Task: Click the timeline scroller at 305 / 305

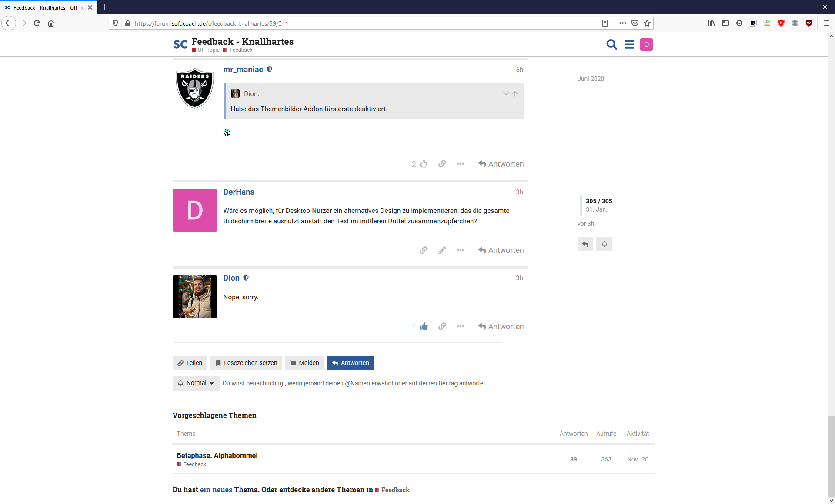Action: pos(598,201)
